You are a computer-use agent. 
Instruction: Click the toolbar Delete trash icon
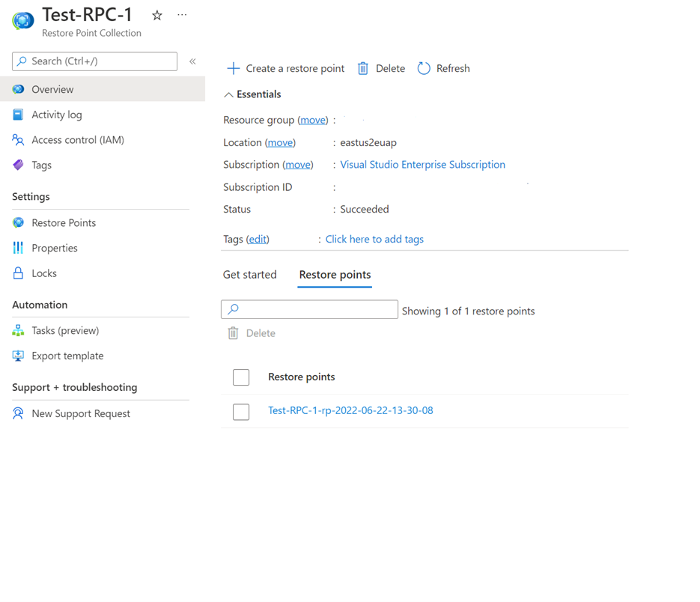click(363, 68)
